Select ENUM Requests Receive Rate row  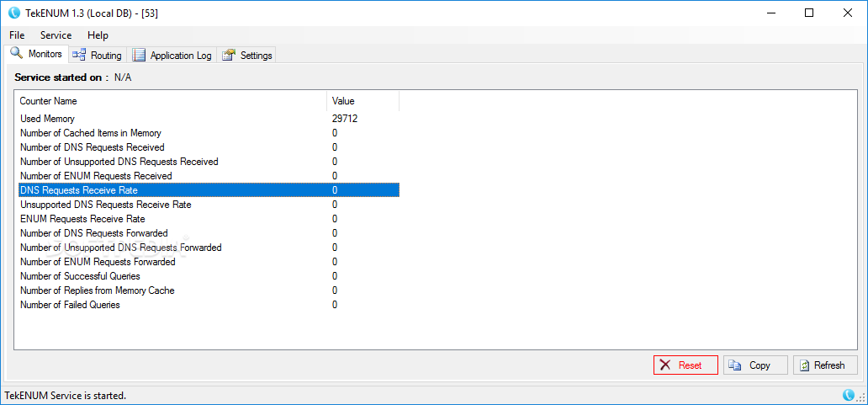click(209, 219)
